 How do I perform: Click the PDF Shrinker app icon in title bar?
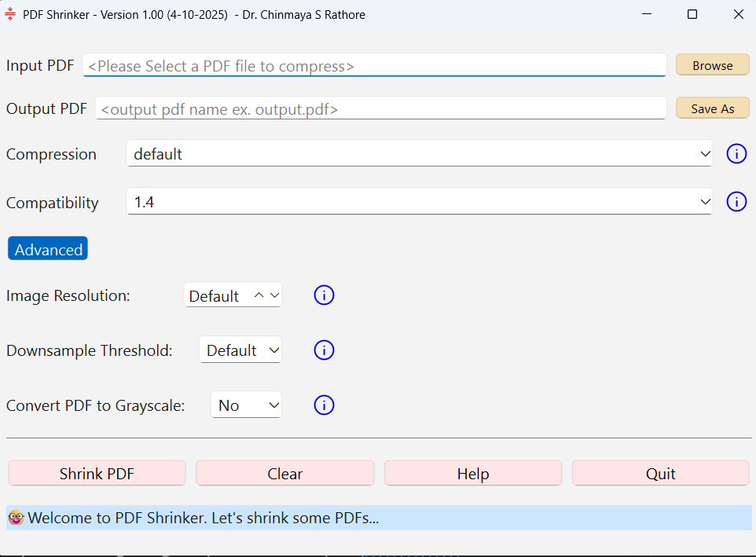point(11,14)
